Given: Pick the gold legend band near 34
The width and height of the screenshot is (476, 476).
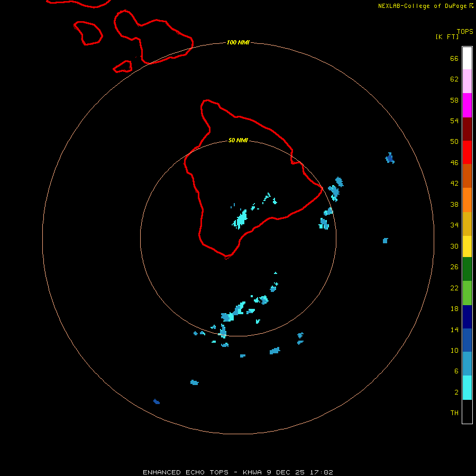Looking at the screenshot, I should 467,224.
